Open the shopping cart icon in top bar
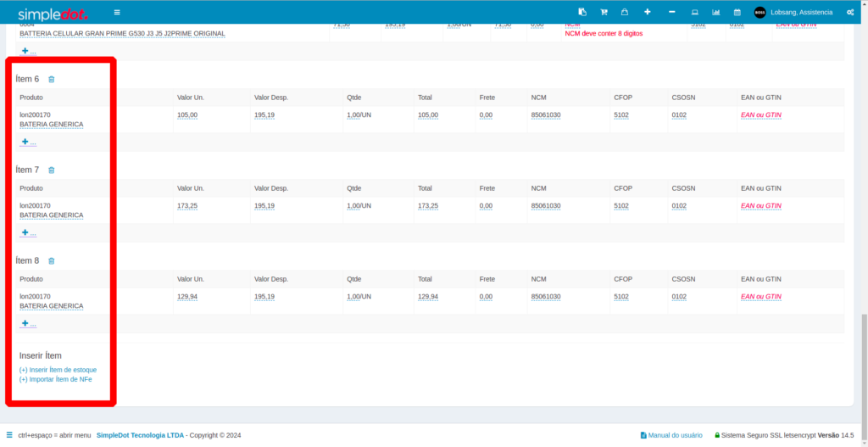 tap(604, 12)
